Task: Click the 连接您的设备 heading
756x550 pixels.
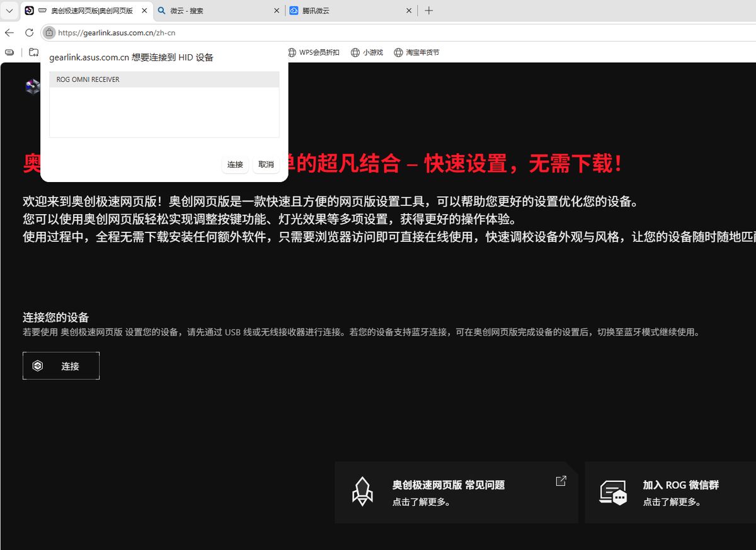Action: click(x=56, y=318)
